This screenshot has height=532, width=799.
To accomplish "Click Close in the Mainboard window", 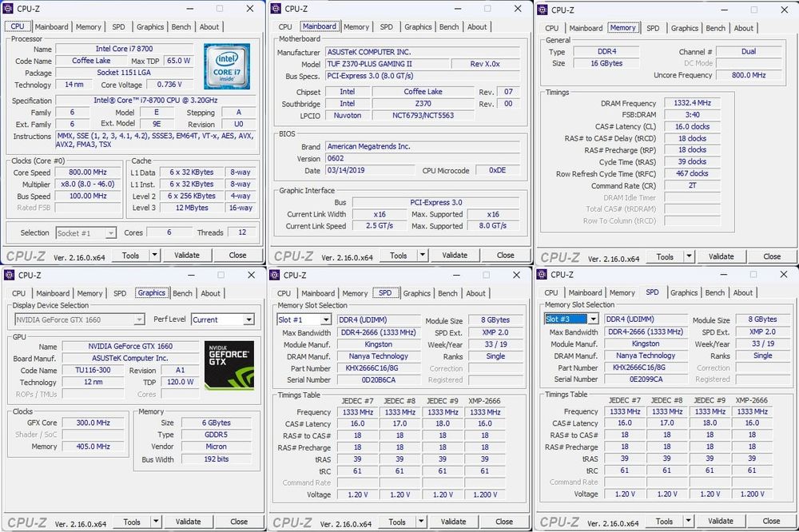I will (x=506, y=255).
